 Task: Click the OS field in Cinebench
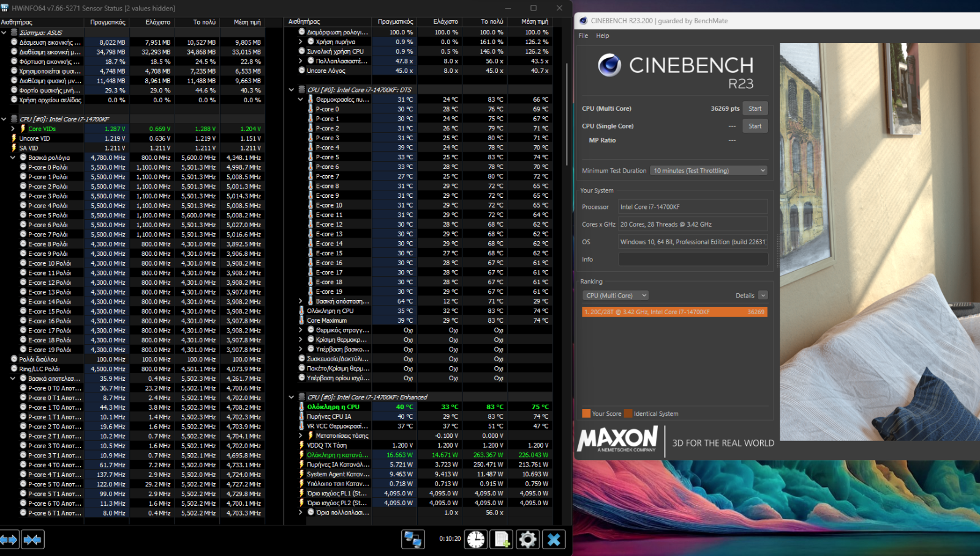(693, 242)
